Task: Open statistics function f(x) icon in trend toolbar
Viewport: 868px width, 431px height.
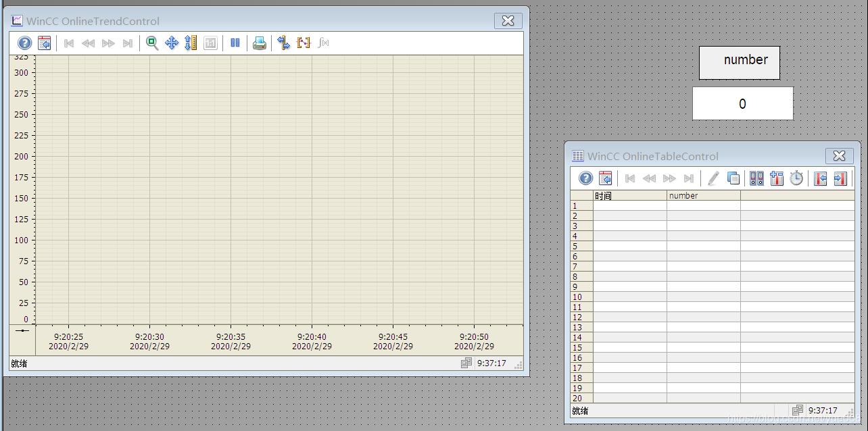Action: click(323, 43)
